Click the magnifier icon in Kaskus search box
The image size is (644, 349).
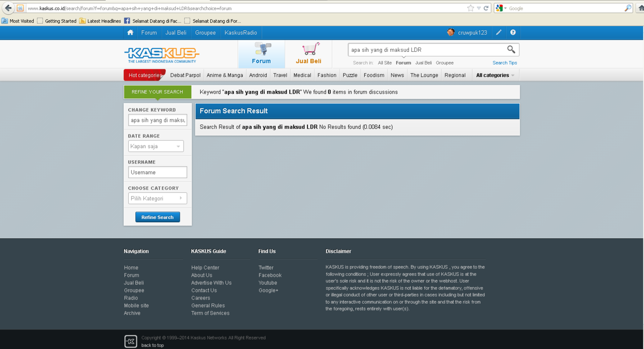coord(511,49)
